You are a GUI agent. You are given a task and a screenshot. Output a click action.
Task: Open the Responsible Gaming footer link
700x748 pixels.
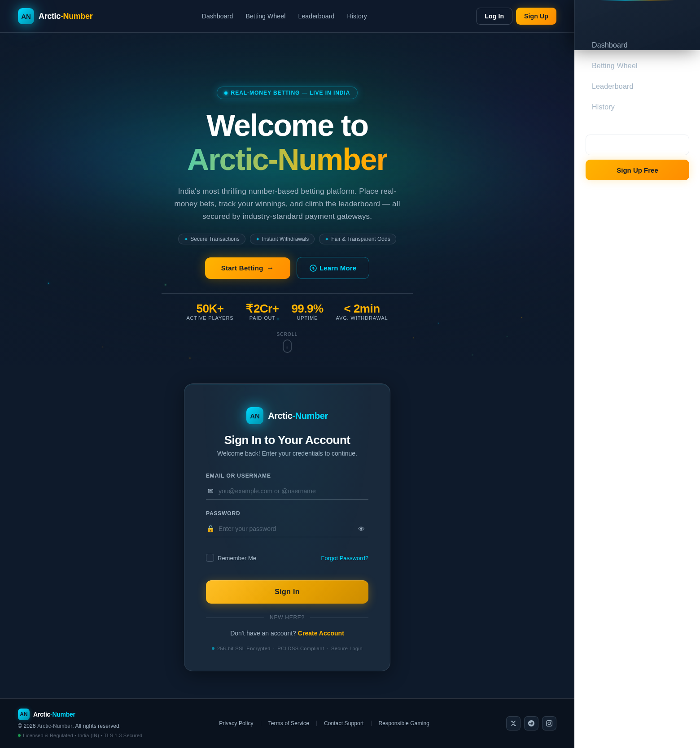pyautogui.click(x=404, y=723)
